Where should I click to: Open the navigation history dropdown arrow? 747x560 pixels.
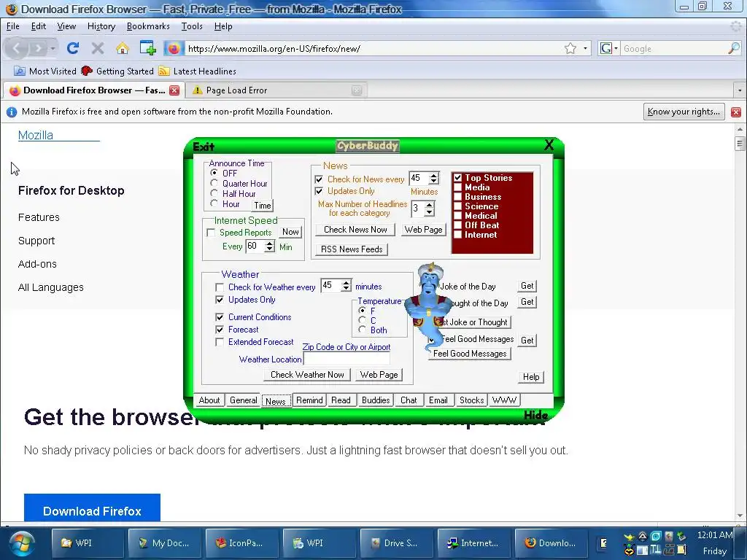[x=53, y=48]
